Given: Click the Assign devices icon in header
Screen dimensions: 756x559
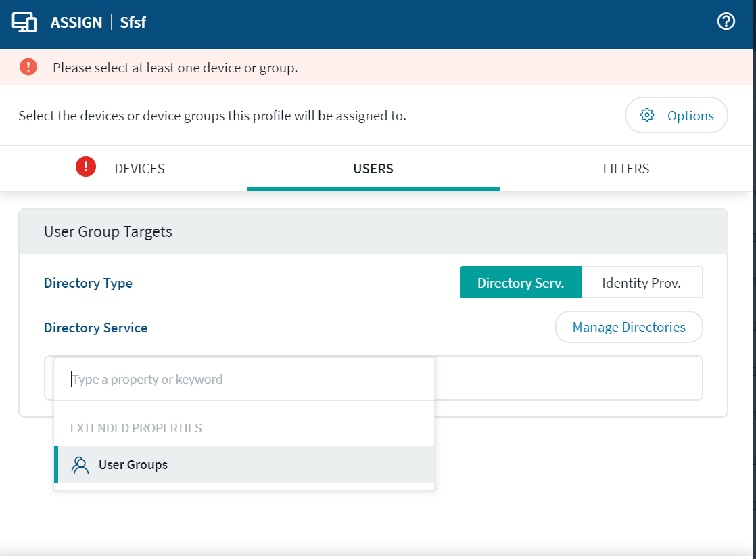Looking at the screenshot, I should 24,22.
